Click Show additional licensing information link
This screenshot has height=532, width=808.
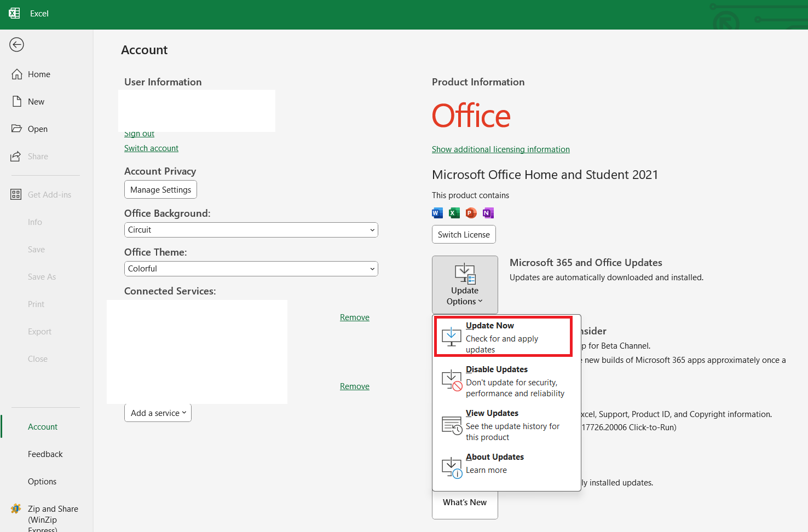pyautogui.click(x=501, y=149)
